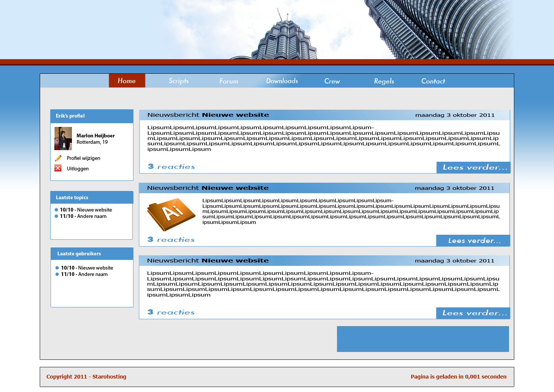Click the pencil icon beside Profiel wijzigen
554x392 pixels.
pos(58,158)
